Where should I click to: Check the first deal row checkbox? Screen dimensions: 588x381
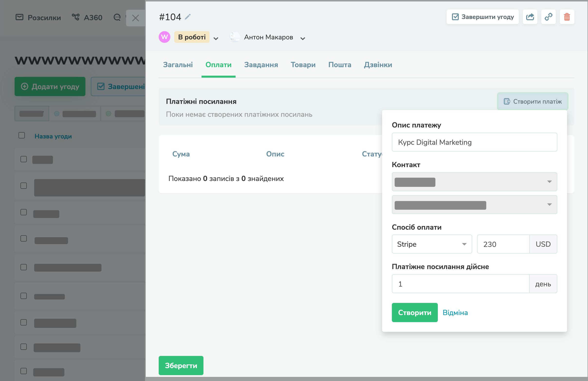23,159
